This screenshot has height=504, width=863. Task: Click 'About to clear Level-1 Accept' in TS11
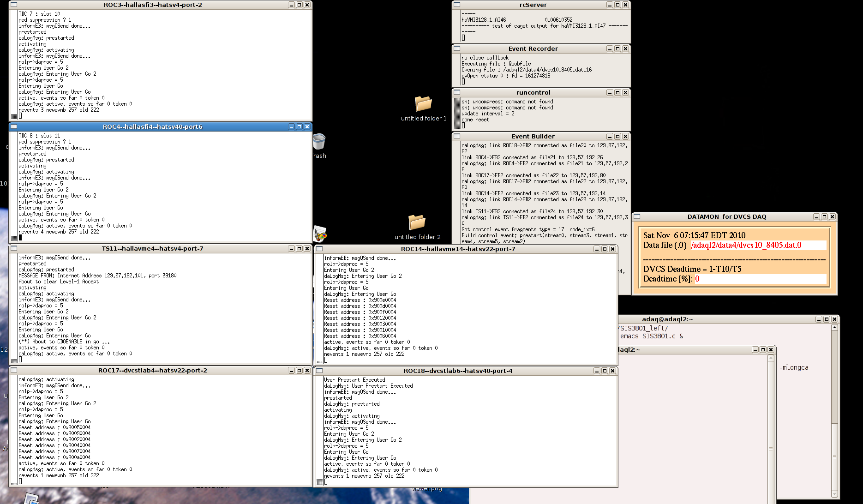point(59,282)
